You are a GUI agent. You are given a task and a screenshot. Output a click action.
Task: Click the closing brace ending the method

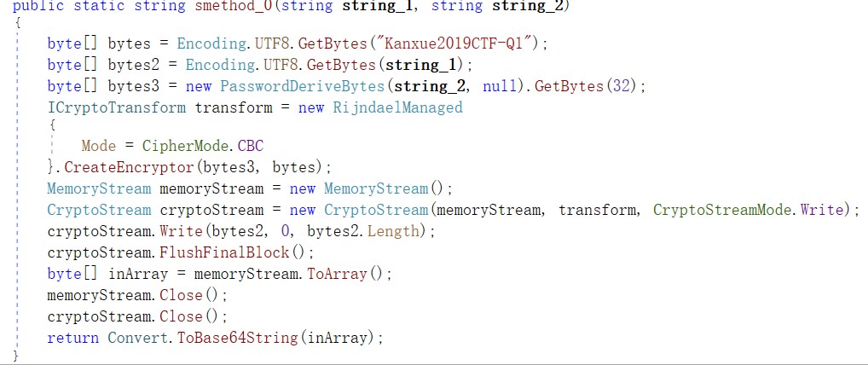[15, 356]
